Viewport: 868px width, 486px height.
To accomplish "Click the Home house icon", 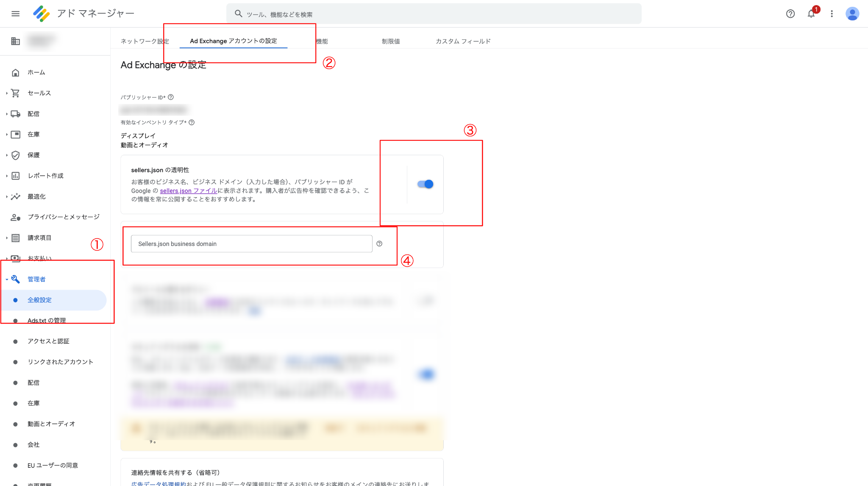I will [15, 73].
